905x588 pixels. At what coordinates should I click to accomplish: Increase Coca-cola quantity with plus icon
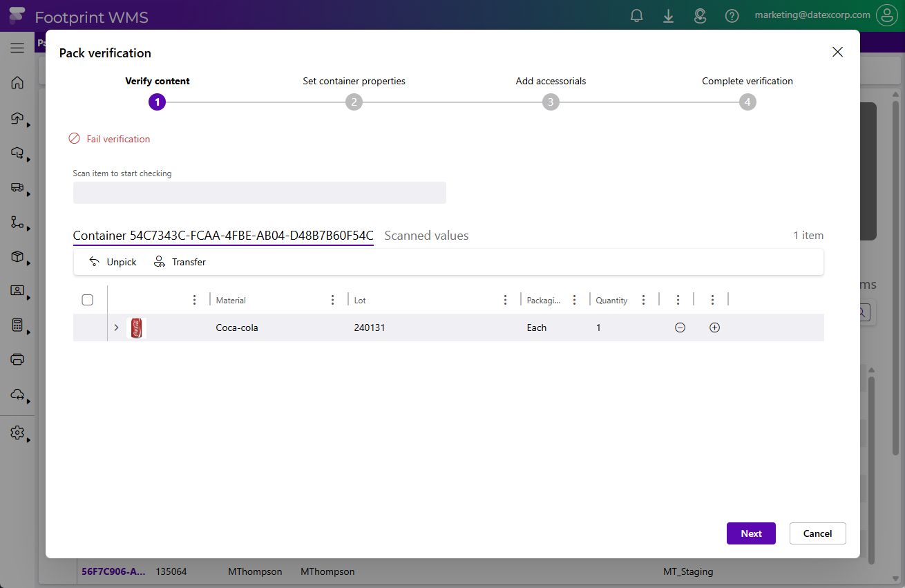pyautogui.click(x=714, y=328)
